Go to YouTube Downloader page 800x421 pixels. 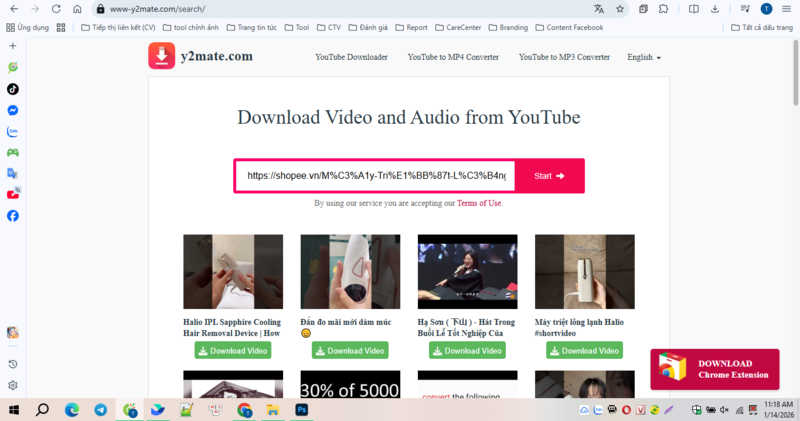pos(351,57)
